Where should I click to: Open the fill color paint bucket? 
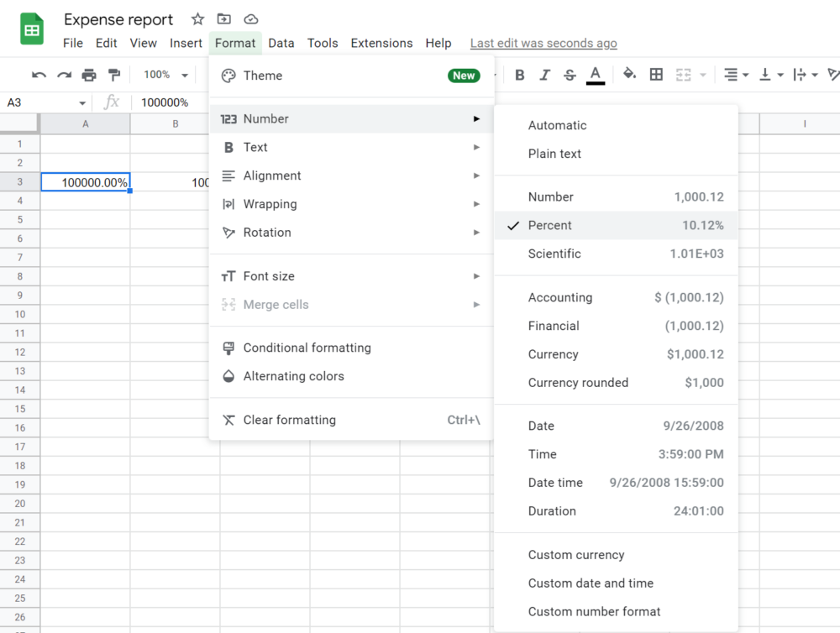point(629,75)
